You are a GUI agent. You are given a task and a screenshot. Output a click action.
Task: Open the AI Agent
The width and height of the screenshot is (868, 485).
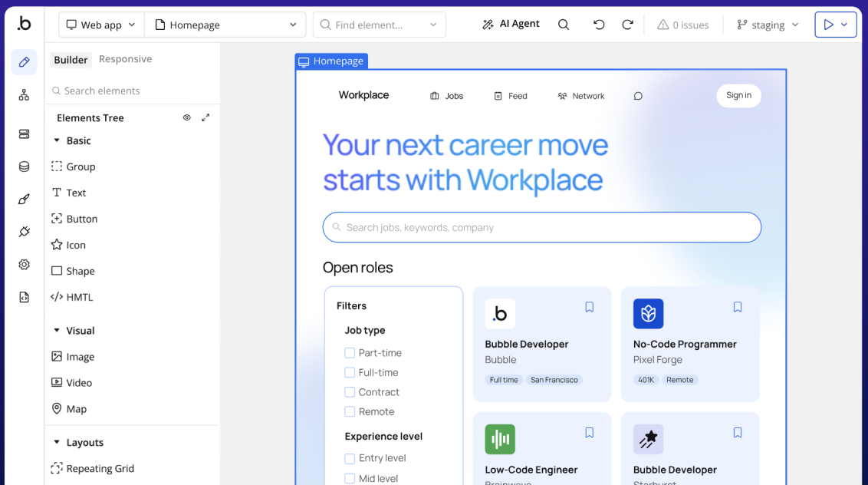[x=511, y=24]
